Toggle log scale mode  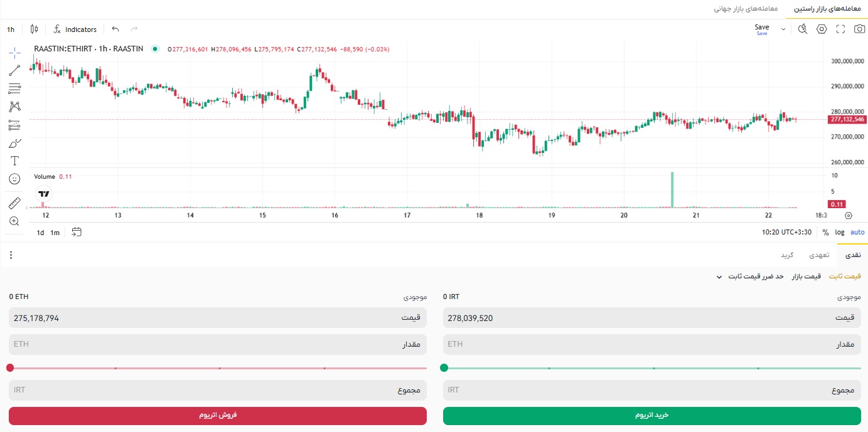[x=840, y=232]
